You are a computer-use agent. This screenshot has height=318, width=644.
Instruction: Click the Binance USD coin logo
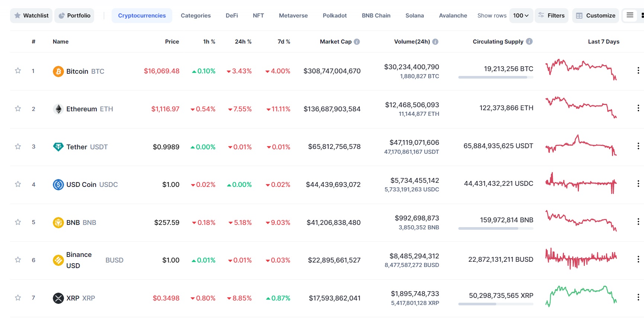coord(58,260)
